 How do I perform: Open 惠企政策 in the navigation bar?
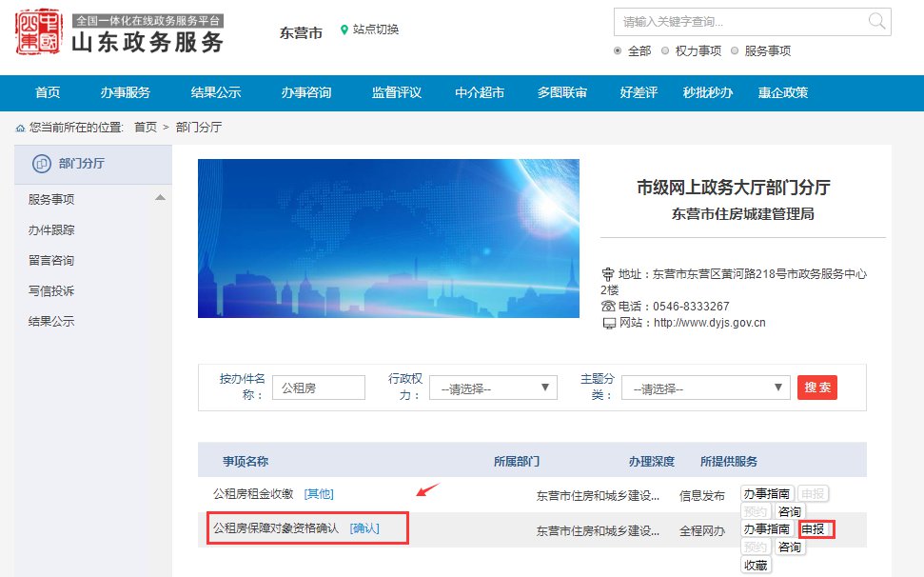(783, 92)
